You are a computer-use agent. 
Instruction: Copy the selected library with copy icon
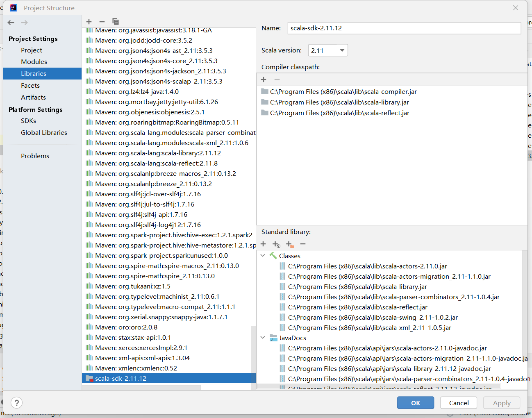tap(116, 21)
